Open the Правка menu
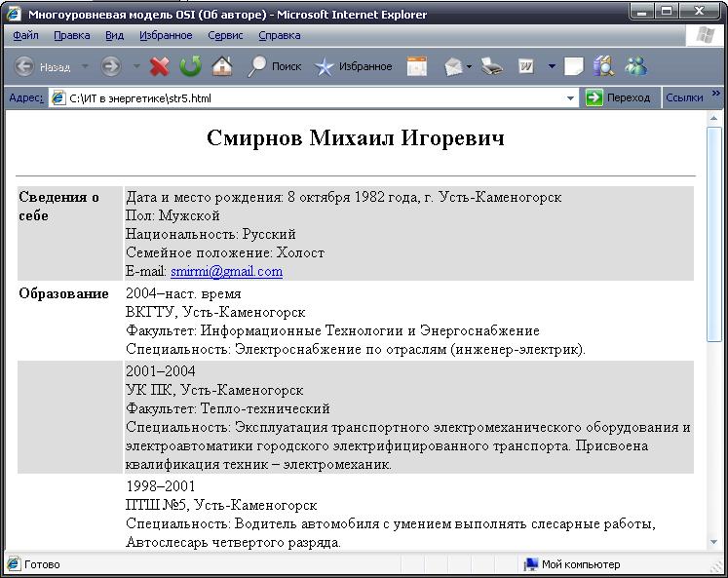Image resolution: width=728 pixels, height=578 pixels. [72, 35]
